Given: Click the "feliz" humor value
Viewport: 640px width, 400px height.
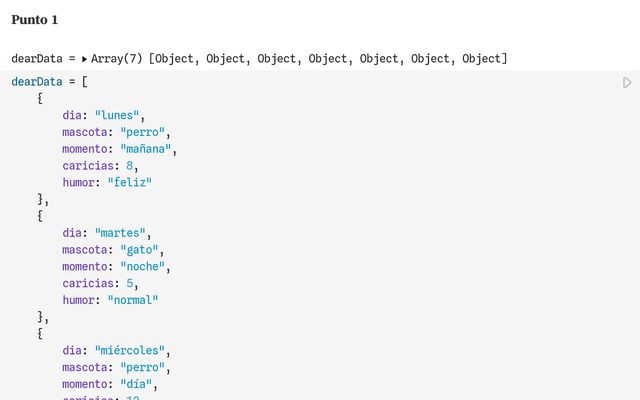Looking at the screenshot, I should [x=129, y=182].
